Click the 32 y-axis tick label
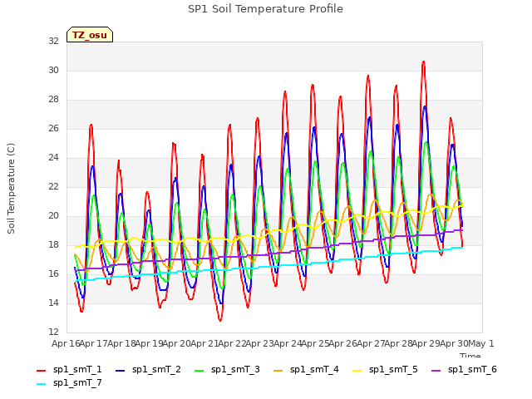The height and width of the screenshot is (399, 532). coord(53,41)
